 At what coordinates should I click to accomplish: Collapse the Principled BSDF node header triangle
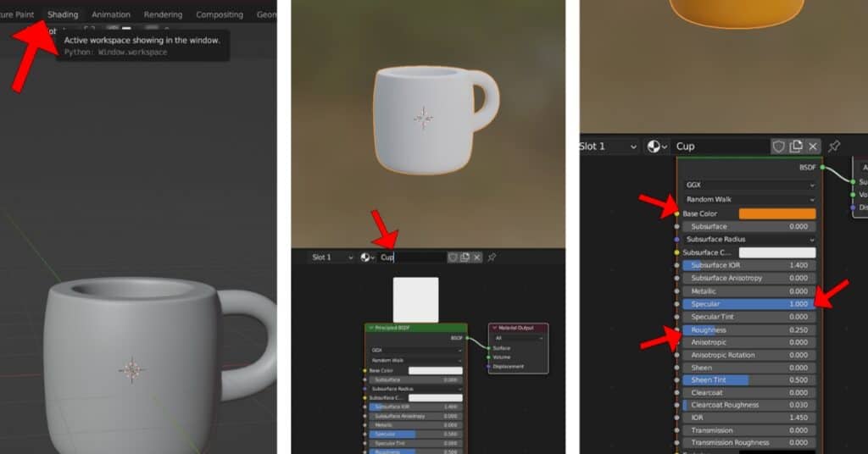tap(370, 327)
